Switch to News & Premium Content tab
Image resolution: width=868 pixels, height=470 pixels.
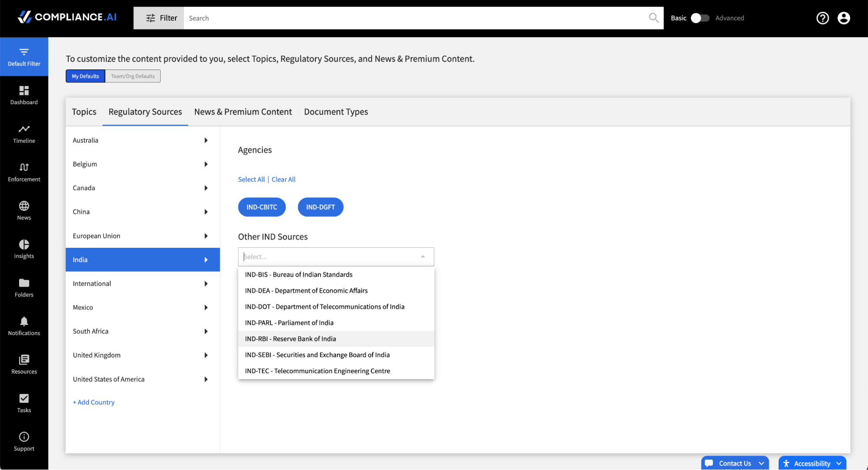tap(243, 112)
